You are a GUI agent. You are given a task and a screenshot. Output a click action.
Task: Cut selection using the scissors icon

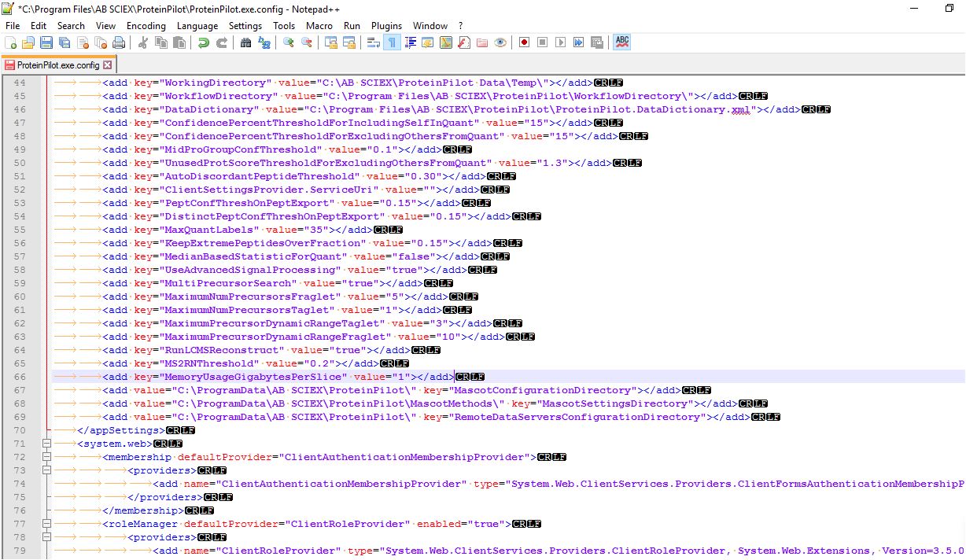point(142,42)
